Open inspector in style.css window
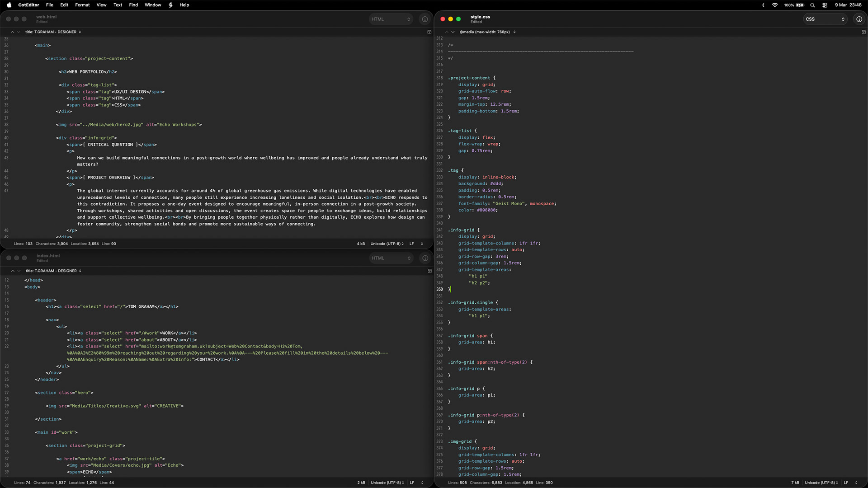 pyautogui.click(x=859, y=19)
